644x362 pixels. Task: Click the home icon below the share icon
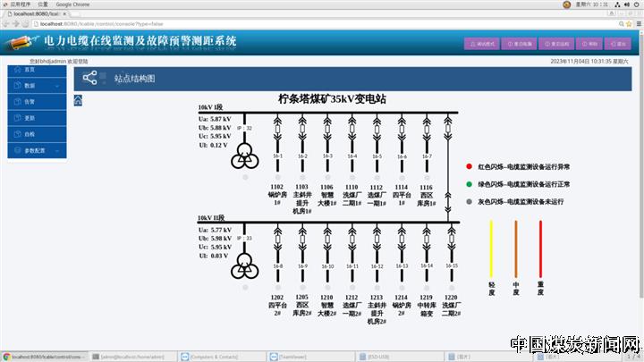click(78, 100)
